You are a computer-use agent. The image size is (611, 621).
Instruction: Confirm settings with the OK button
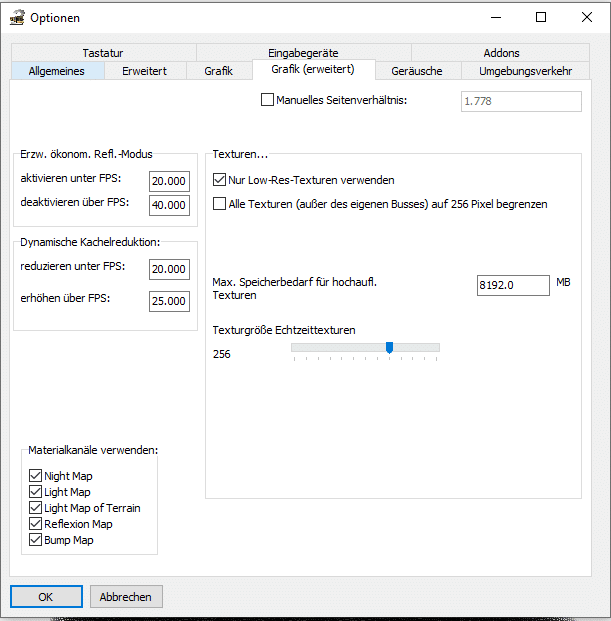46,597
